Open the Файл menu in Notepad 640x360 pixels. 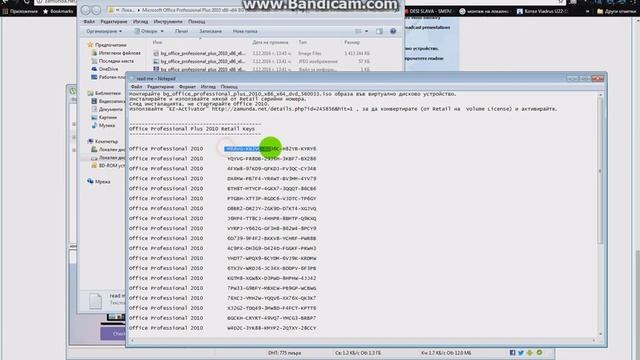[136, 87]
